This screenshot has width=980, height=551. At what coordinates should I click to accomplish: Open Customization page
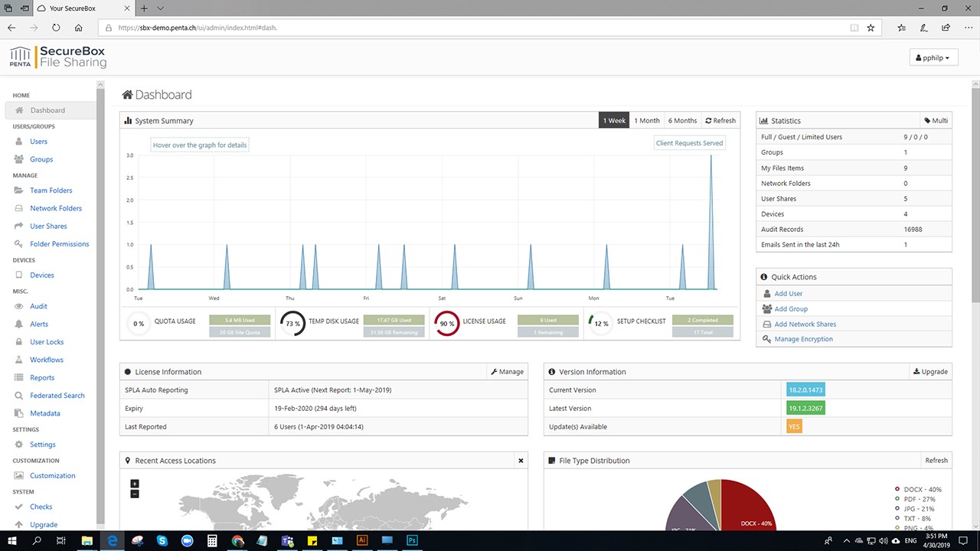coord(53,476)
